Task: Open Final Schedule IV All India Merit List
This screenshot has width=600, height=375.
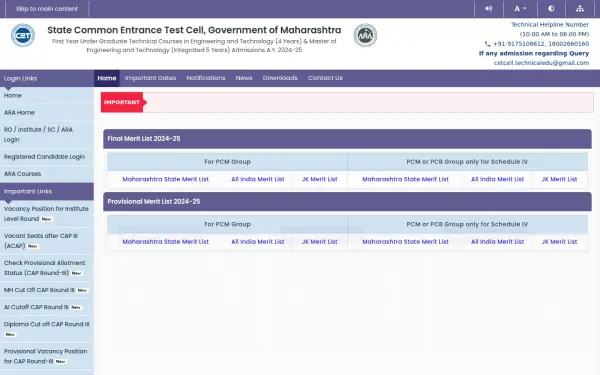Action: [497, 179]
